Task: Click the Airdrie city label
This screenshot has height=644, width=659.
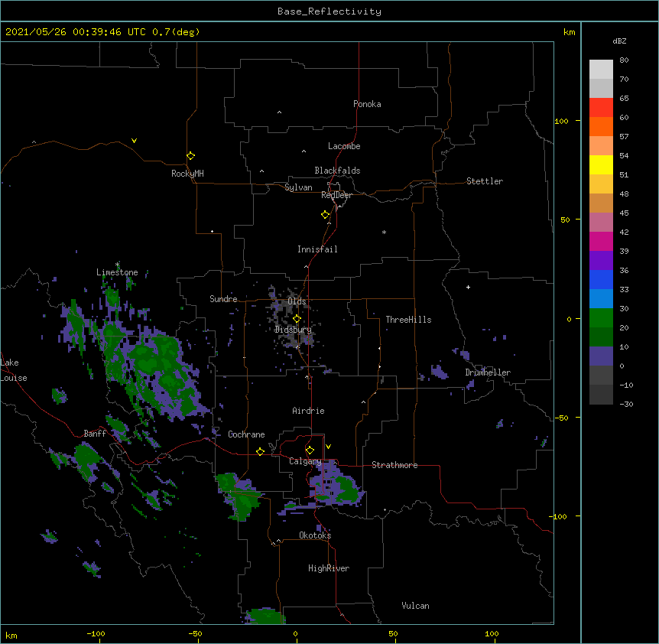Action: click(308, 411)
